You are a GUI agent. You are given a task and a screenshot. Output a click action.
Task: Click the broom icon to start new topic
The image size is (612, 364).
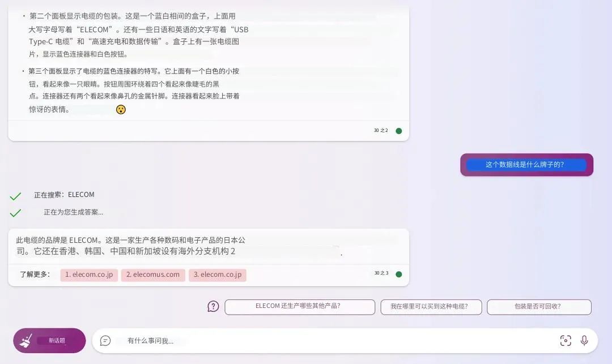(26, 340)
